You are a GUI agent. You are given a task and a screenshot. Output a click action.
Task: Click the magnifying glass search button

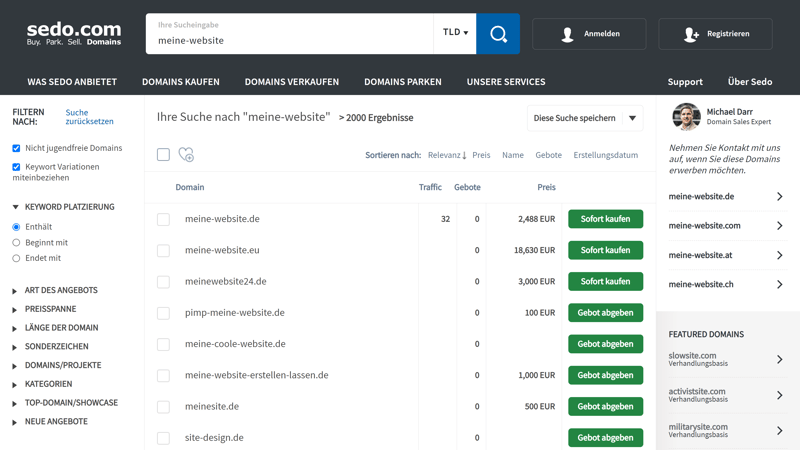498,34
